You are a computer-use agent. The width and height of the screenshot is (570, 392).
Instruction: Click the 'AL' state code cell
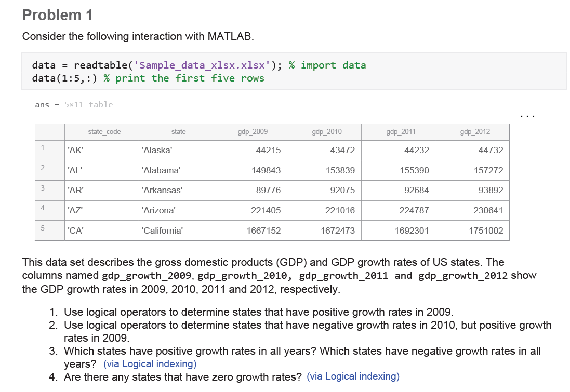(x=102, y=170)
